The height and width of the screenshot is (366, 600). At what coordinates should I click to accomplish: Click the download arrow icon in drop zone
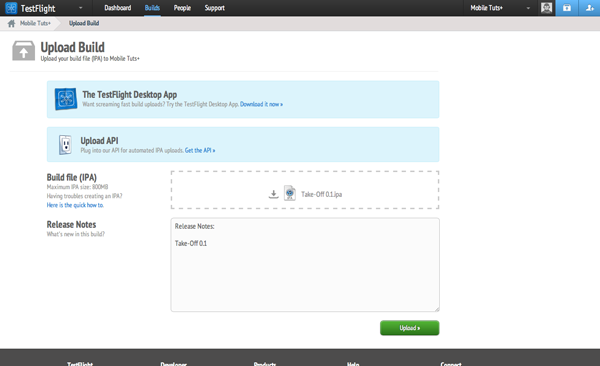pos(273,194)
